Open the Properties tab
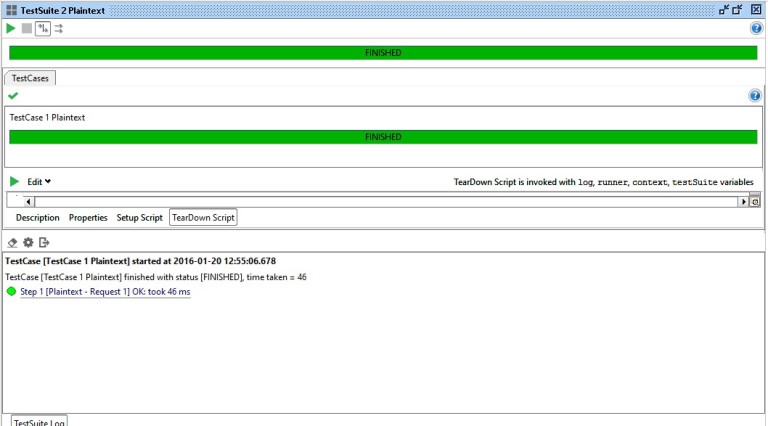The width and height of the screenshot is (768, 426). tap(88, 217)
